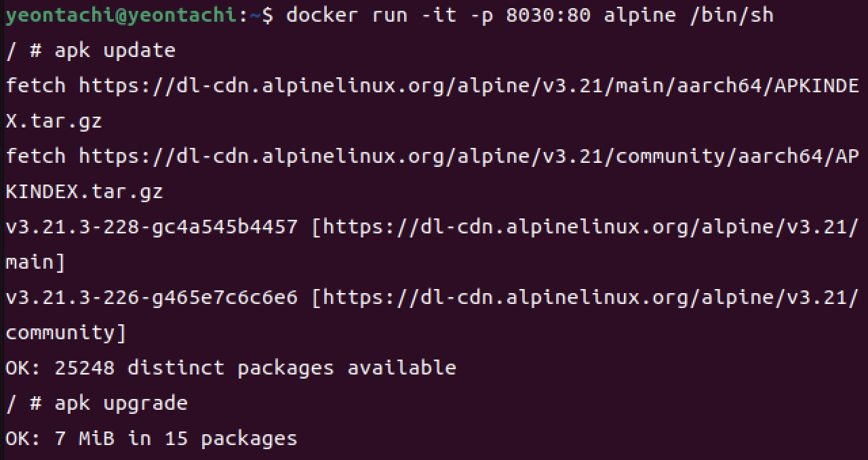Click the apk update command line
Viewport: 868px width, 460px height.
(x=90, y=50)
